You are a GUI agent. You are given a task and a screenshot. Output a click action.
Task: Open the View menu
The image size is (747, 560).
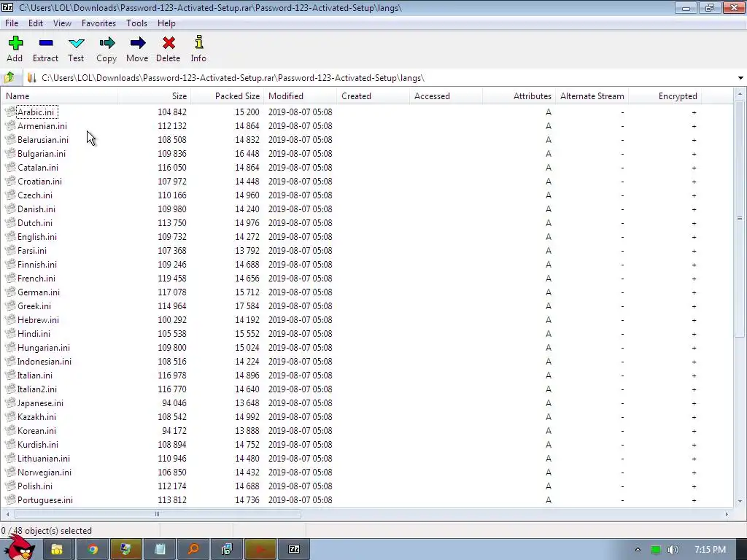tap(63, 23)
